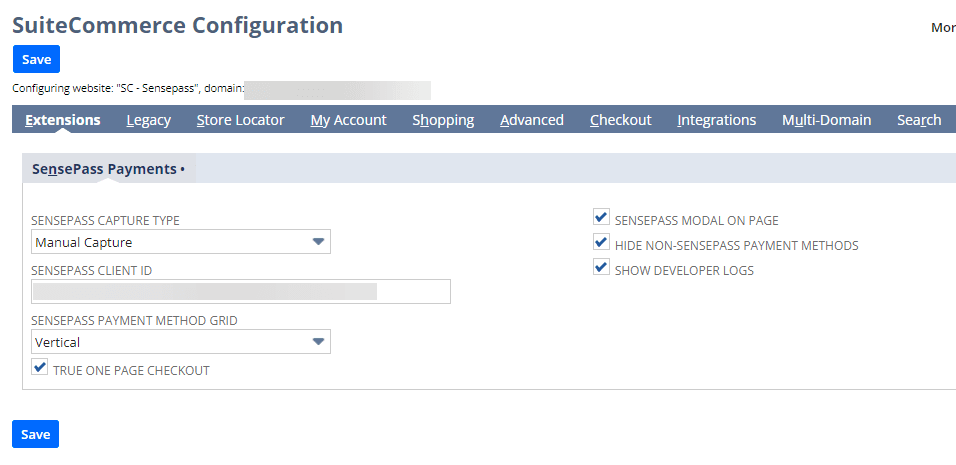This screenshot has height=465, width=956.
Task: Click the top Save button
Action: click(36, 59)
